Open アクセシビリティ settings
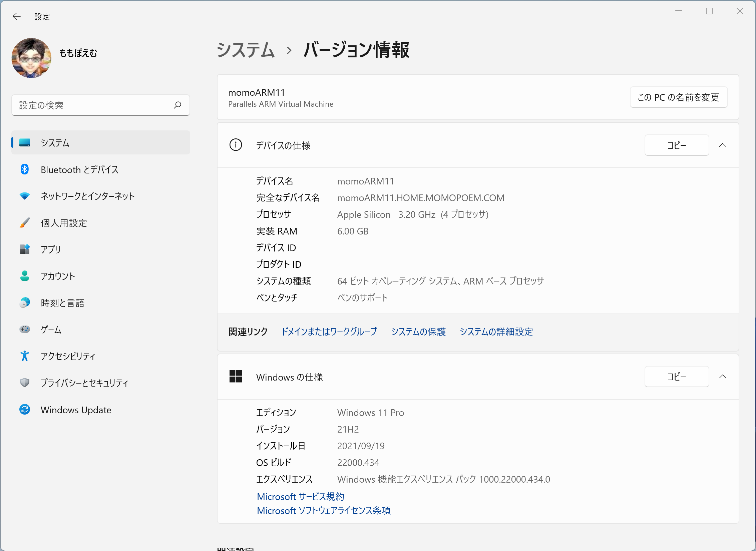Viewport: 756px width, 551px height. [x=100, y=356]
